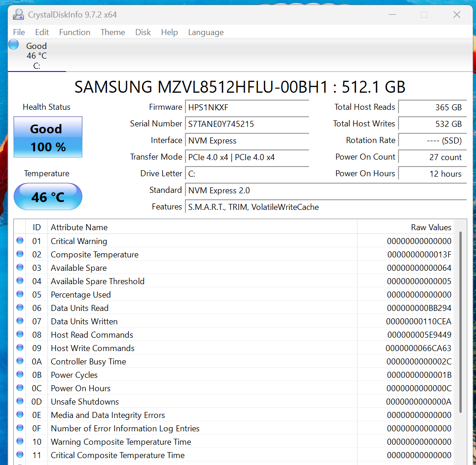Click the CrystalDiskInfo app icon in title bar

pos(18,15)
